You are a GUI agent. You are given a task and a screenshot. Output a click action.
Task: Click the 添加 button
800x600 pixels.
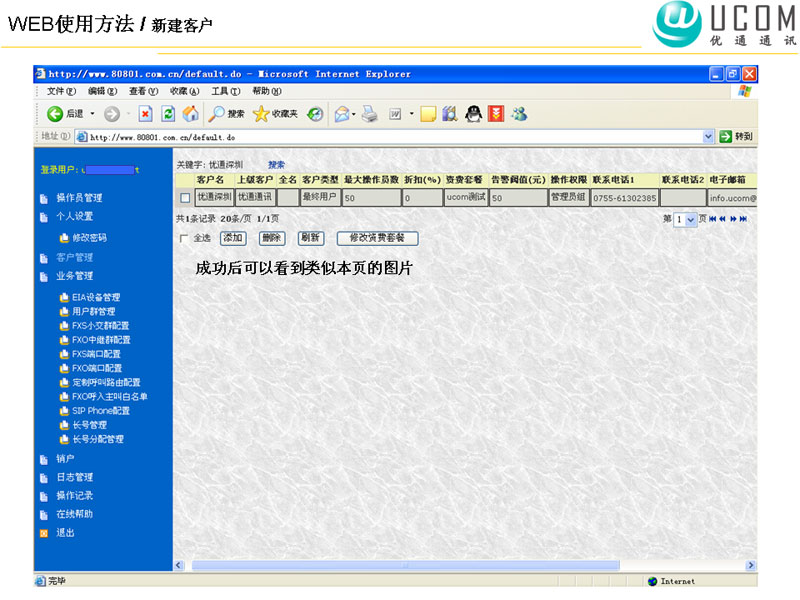233,238
